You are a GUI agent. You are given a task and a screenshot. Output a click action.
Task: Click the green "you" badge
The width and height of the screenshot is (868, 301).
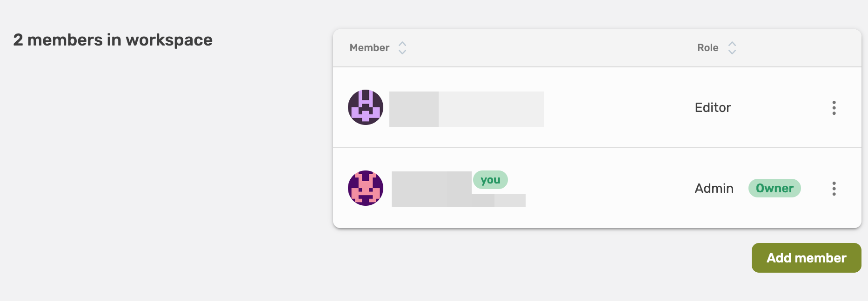(490, 180)
